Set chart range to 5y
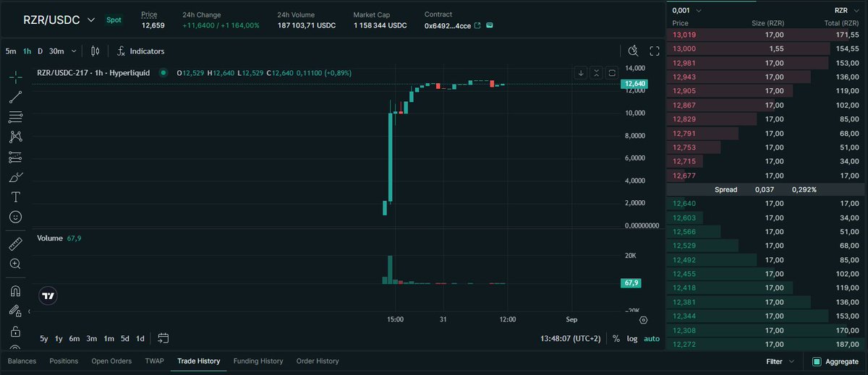Image resolution: width=868 pixels, height=375 pixels. coord(44,338)
